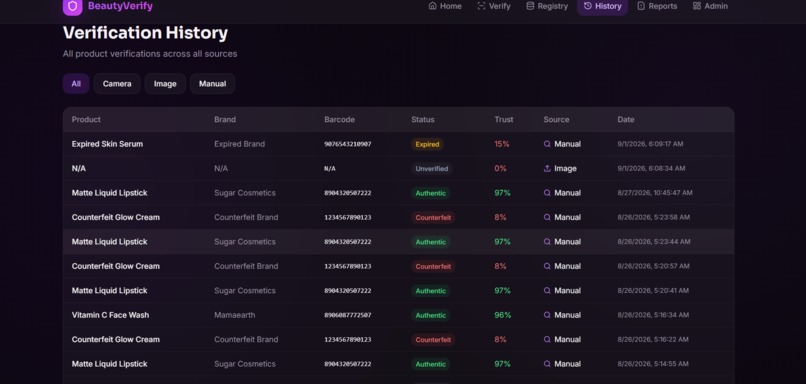806x384 pixels.
Task: Go to the Home nav item
Action: tap(445, 6)
